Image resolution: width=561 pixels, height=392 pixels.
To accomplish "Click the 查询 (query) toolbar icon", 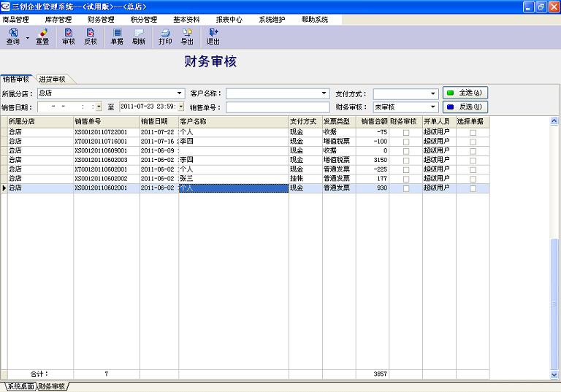I will tap(13, 36).
